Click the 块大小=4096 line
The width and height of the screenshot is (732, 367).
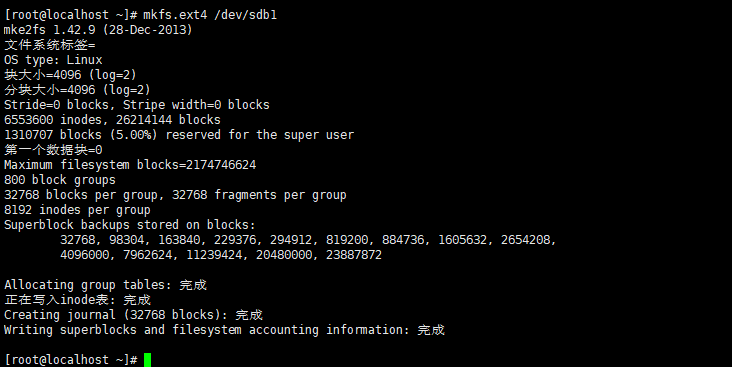70,75
